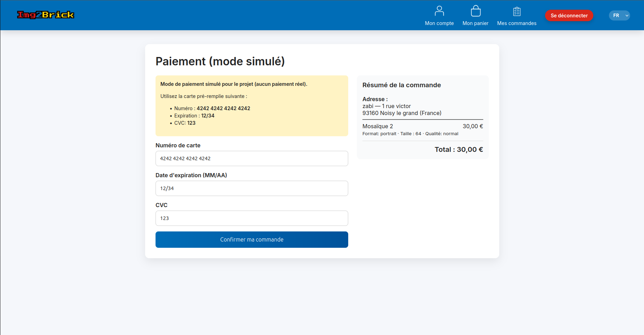Image resolution: width=644 pixels, height=335 pixels.
Task: Open the Mon compte menu text label
Action: pos(439,23)
